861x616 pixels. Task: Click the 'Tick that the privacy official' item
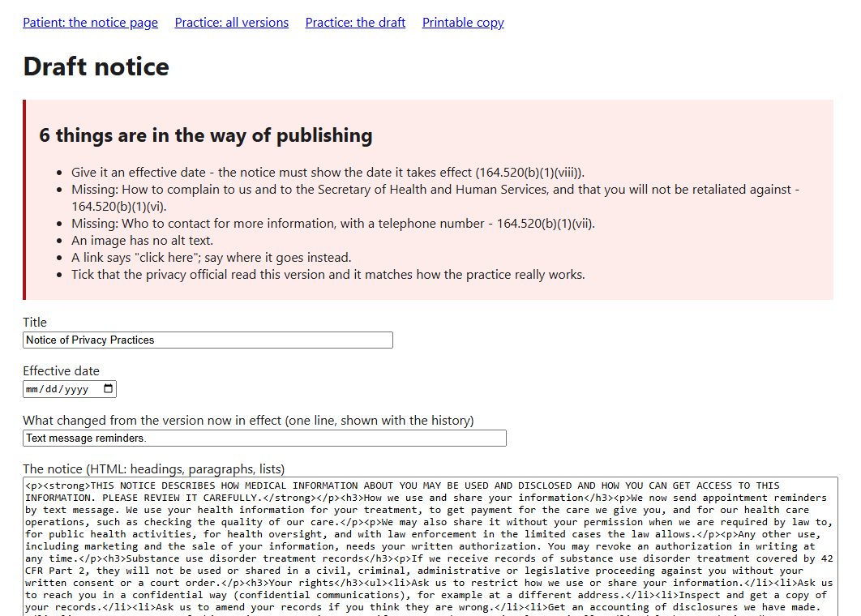(x=328, y=275)
